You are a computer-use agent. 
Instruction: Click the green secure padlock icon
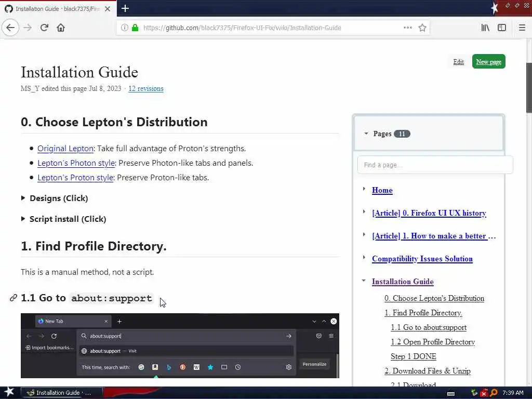point(135,28)
